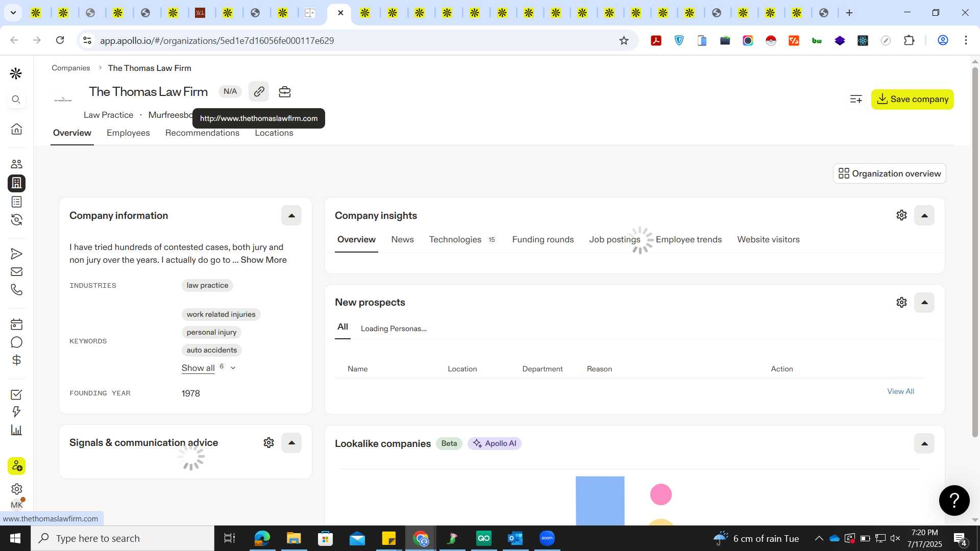Click add-to-list icon beside Save company

(x=856, y=99)
